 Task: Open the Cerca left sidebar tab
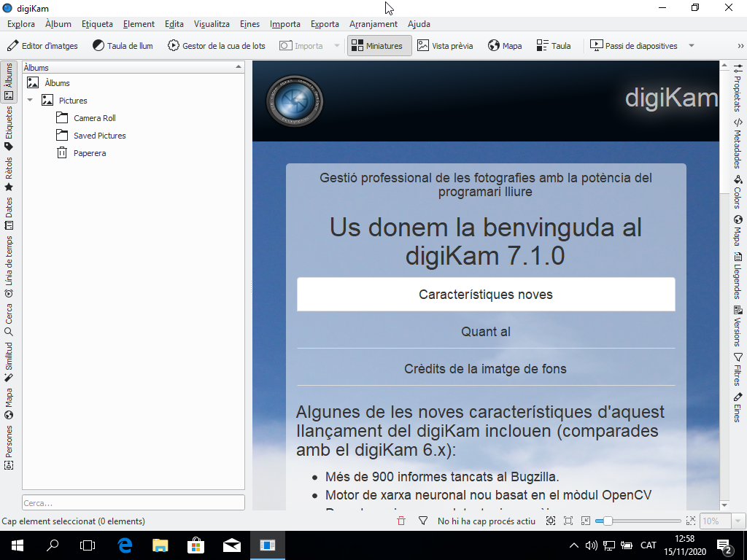coord(9,319)
